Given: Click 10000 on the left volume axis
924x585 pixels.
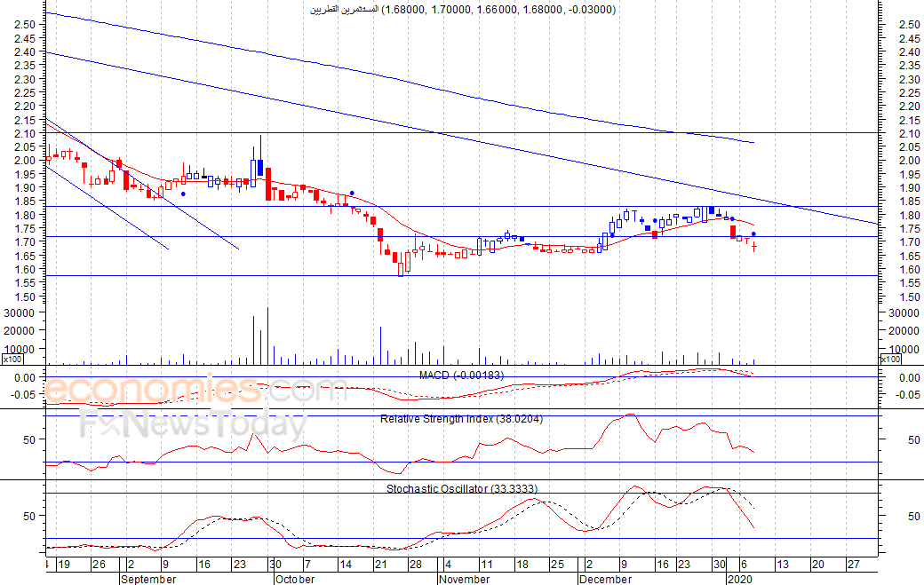Looking at the screenshot, I should coord(20,349).
